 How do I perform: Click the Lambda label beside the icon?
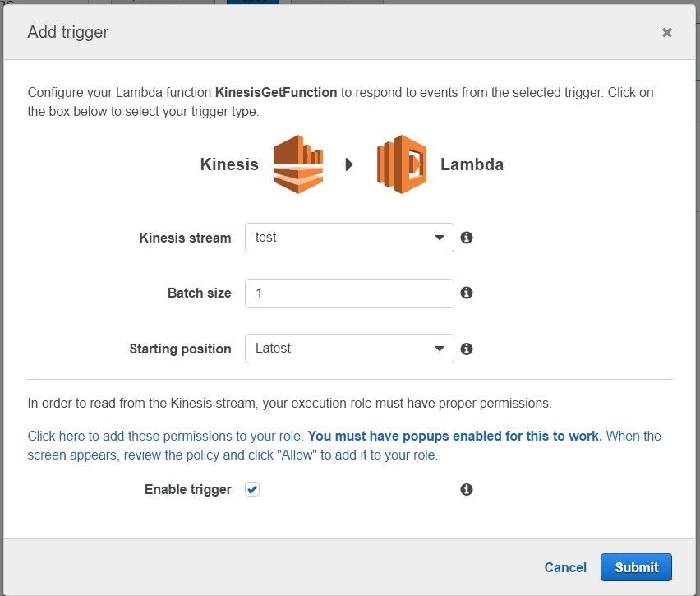coord(472,164)
